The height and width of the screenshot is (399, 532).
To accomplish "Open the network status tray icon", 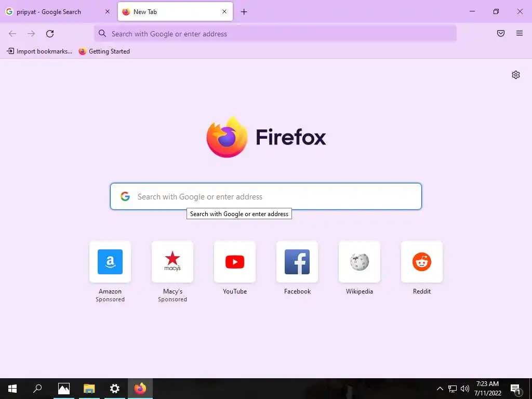I will point(453,389).
